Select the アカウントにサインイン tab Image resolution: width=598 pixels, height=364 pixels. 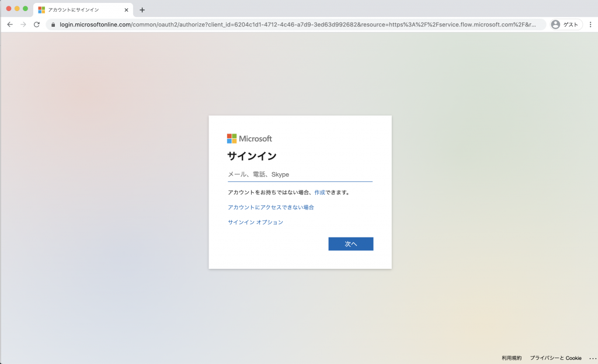[x=83, y=10]
